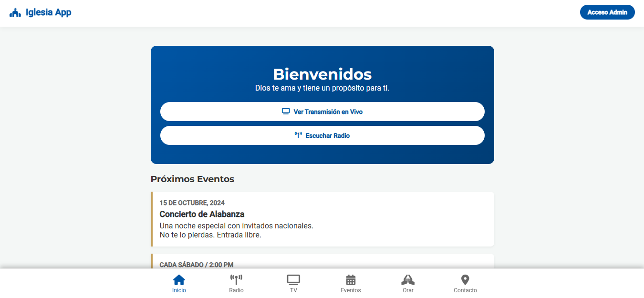Click the monitor icon inside Ver Transmisión button
Viewport: 644px width, 298px height.
click(285, 111)
